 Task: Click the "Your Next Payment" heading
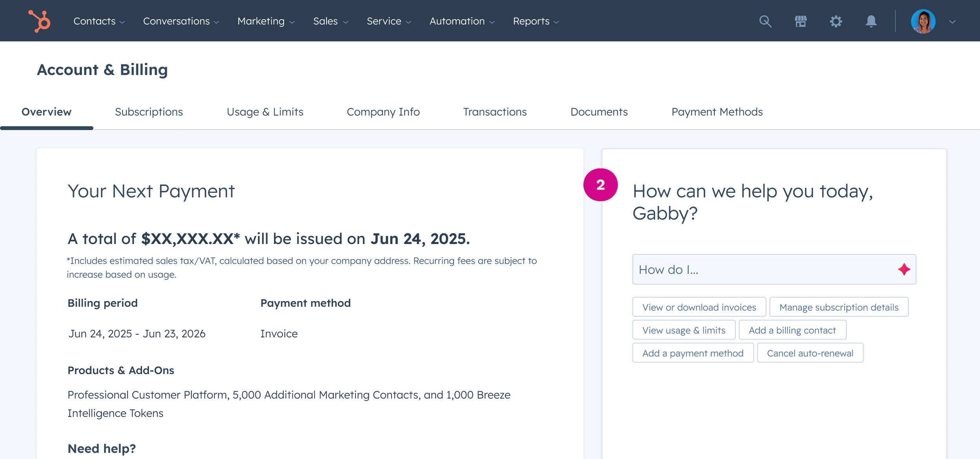pos(151,192)
